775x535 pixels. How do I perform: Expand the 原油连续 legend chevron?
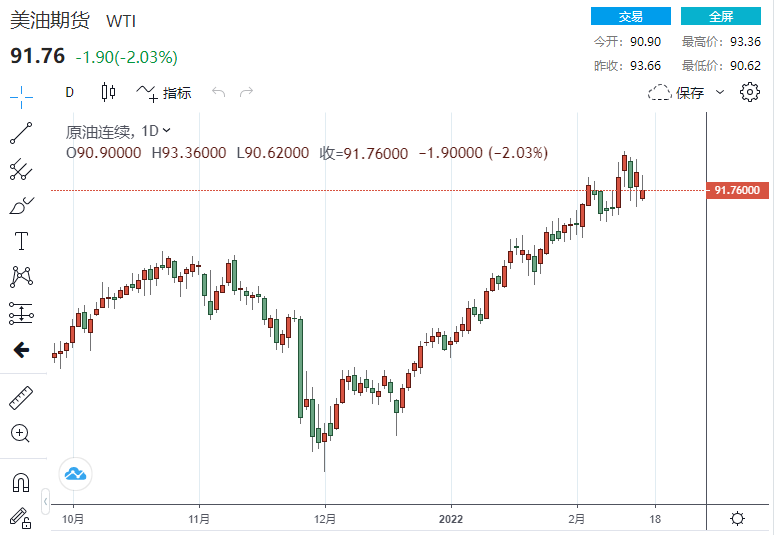click(x=167, y=130)
